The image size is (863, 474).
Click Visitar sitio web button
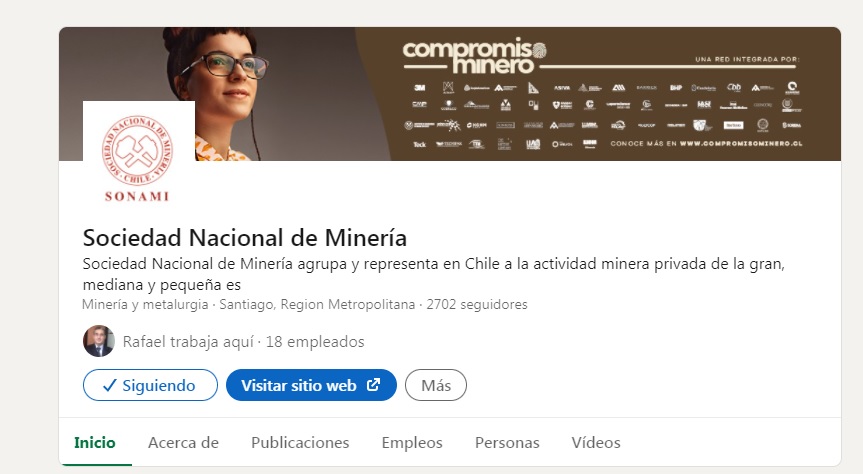(x=312, y=385)
